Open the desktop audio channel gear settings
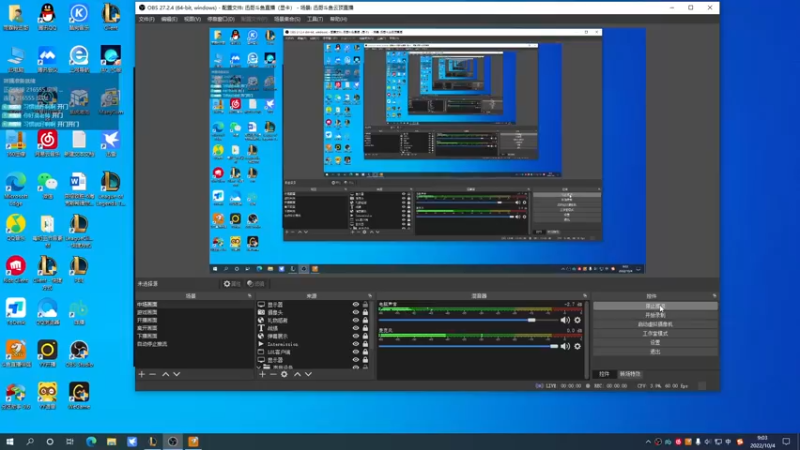Screen dimensions: 800x450 point(577,320)
